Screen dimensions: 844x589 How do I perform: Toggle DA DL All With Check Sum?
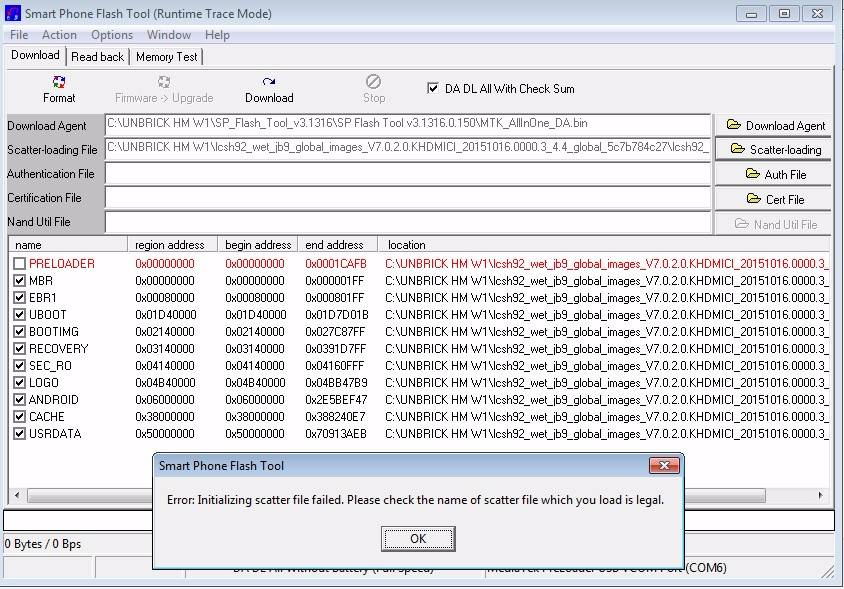(x=433, y=88)
